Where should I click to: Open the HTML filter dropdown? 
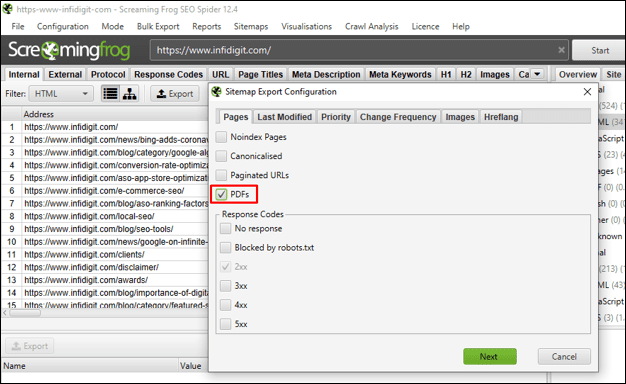(x=61, y=94)
